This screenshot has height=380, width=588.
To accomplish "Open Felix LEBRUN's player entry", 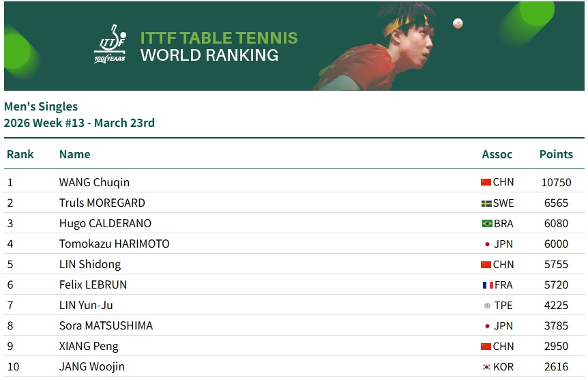I will [x=93, y=284].
